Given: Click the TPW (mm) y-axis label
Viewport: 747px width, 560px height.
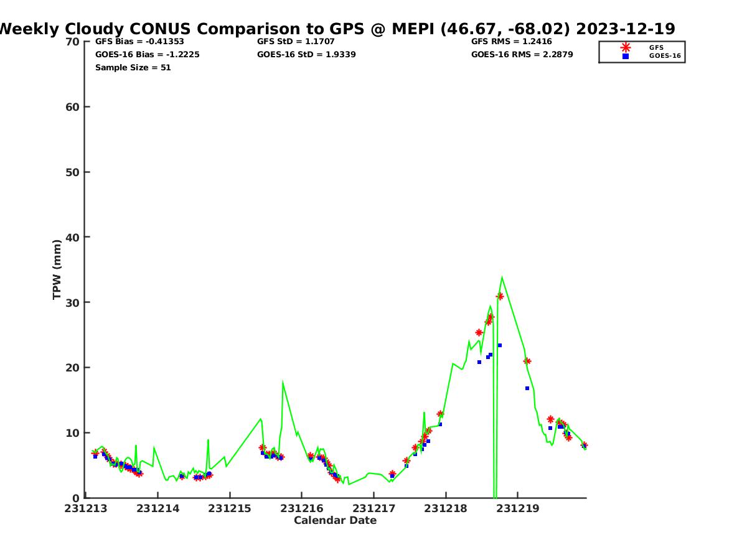Looking at the screenshot, I should [x=57, y=269].
